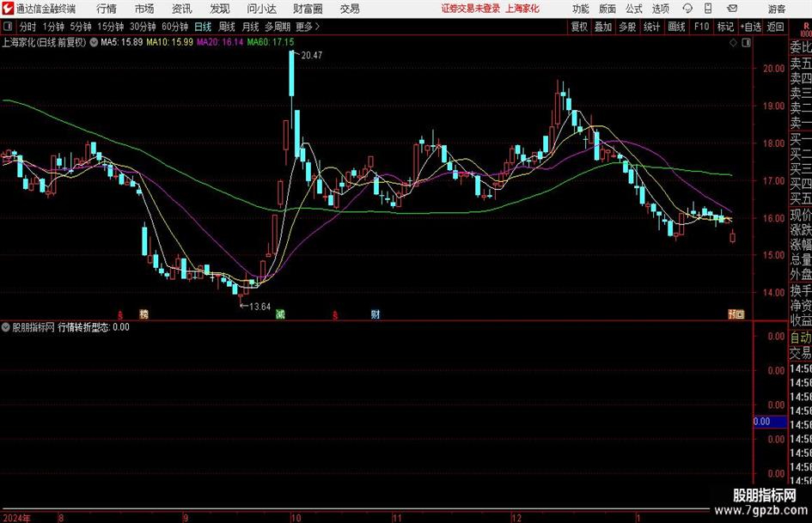The width and height of the screenshot is (812, 523).
Task: Open the 市场 menu
Action: pos(144,9)
